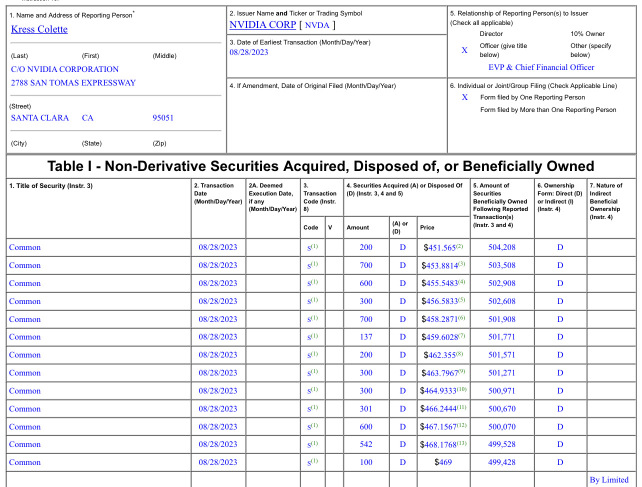
Task: Open the Kress Colette reporting person link
Action: click(x=39, y=29)
